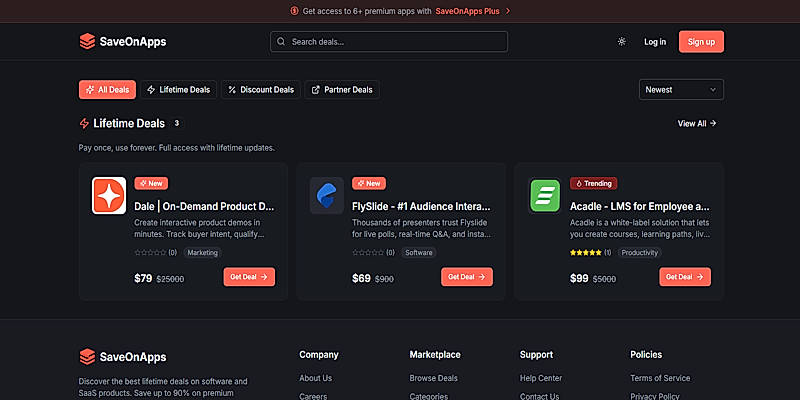Open the Help Center footer link
The height and width of the screenshot is (400, 800).
[x=541, y=378]
